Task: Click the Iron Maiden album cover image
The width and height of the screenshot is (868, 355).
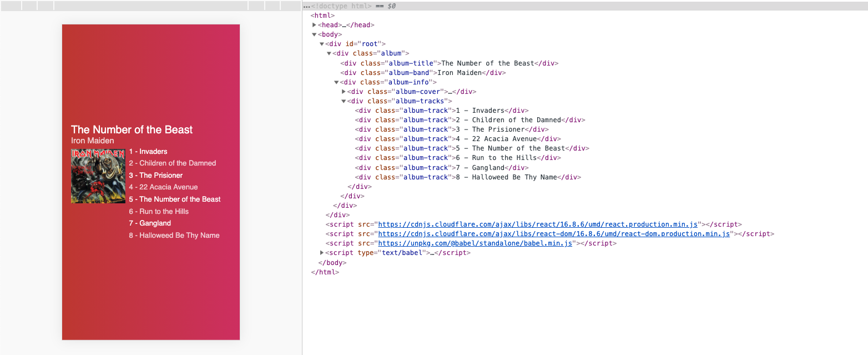Action: pos(98,175)
